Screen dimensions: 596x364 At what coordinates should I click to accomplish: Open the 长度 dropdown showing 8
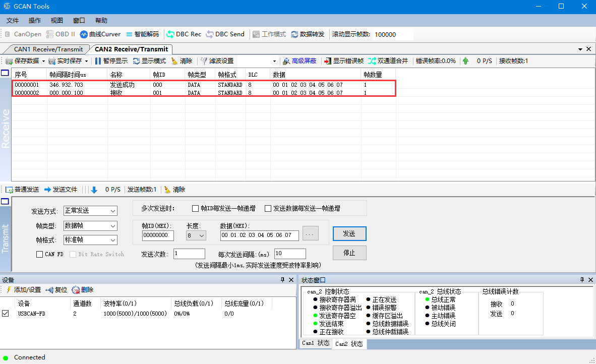[x=196, y=235]
